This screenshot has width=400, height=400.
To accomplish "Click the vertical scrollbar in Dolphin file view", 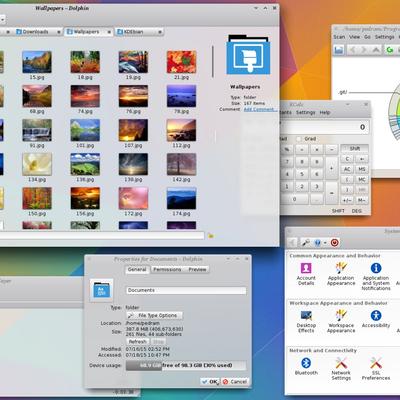I will pyautogui.click(x=213, y=62).
